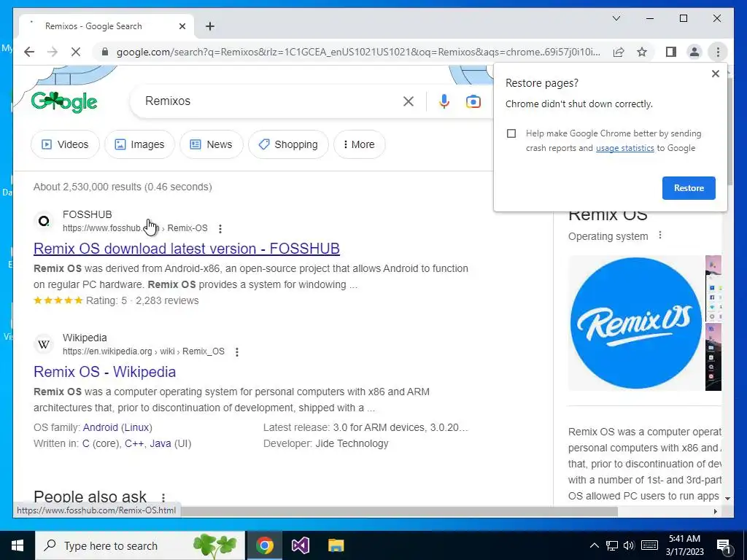
Task: Open Visual Studio from the taskbar
Action: click(x=301, y=545)
